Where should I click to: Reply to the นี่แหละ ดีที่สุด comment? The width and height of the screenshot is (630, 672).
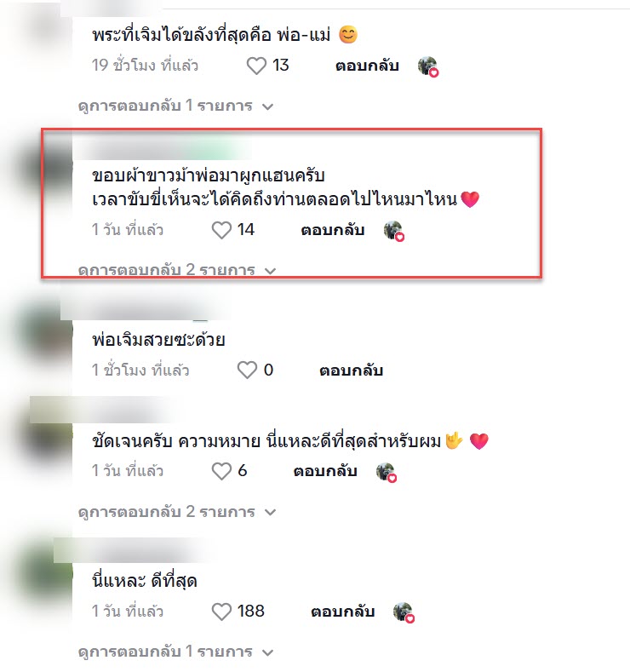click(x=342, y=612)
